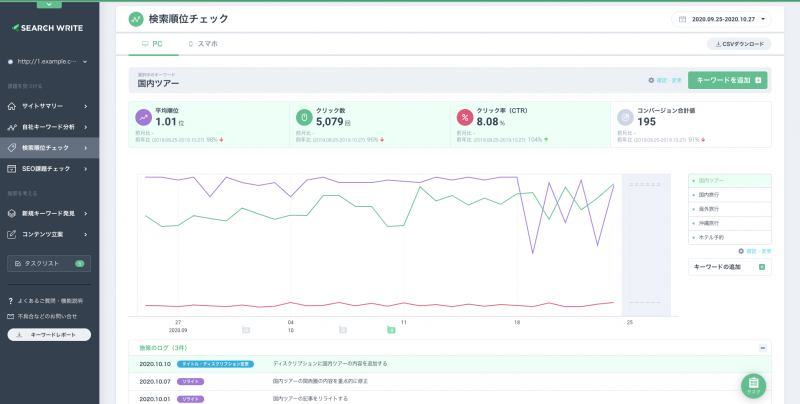
Task: Select the 平均順位 metric card
Action: click(x=209, y=124)
